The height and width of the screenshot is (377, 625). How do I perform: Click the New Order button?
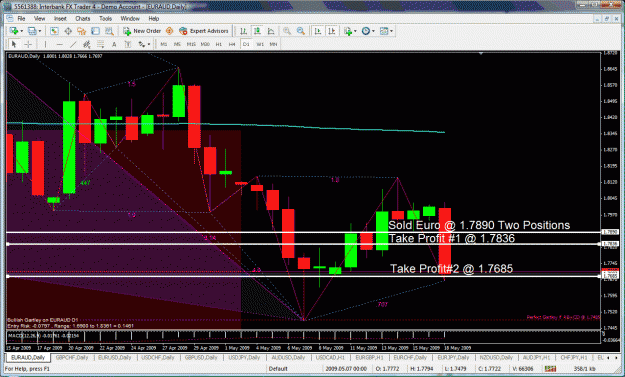tap(142, 31)
